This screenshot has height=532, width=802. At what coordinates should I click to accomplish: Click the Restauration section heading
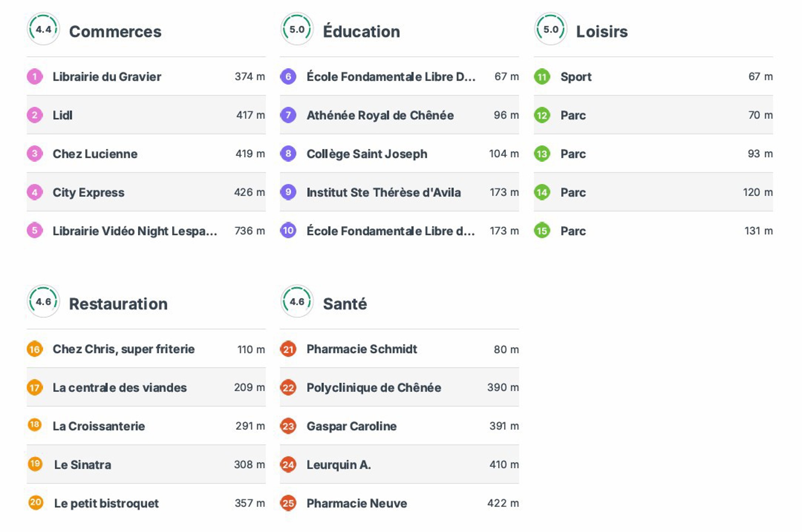point(118,304)
